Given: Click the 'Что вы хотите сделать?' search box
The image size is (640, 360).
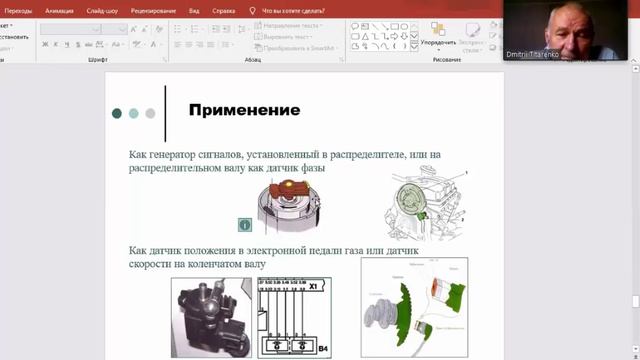Looking at the screenshot, I should [x=293, y=11].
